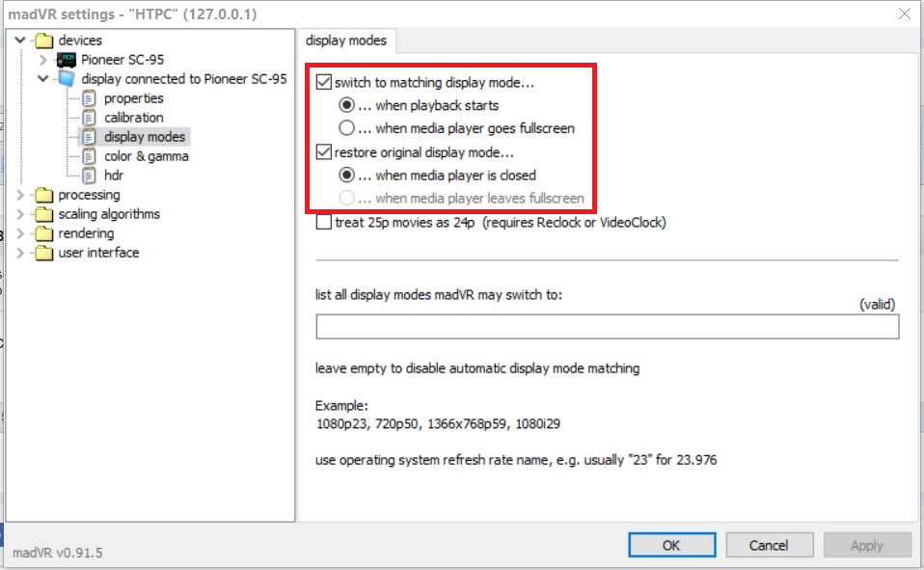Click the processing folder icon
This screenshot has width=924, height=570.
tap(43, 195)
